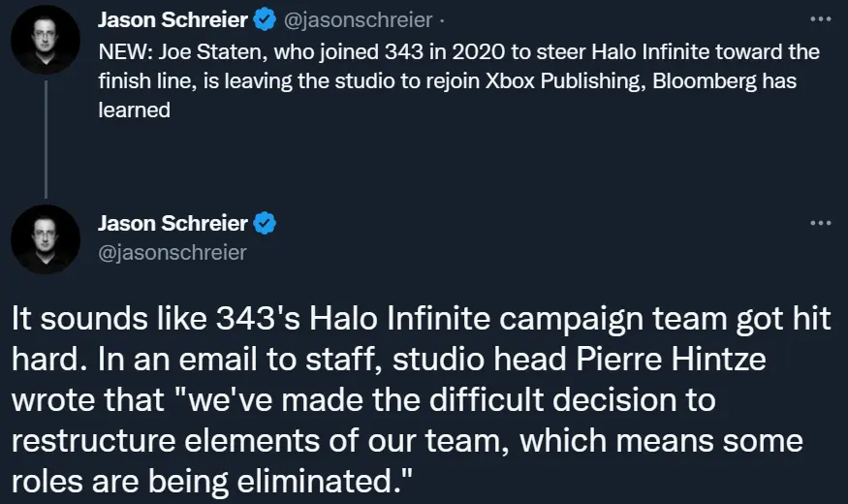Open Jason Schreier's name in the lower tweet
The width and height of the screenshot is (848, 504).
(173, 224)
